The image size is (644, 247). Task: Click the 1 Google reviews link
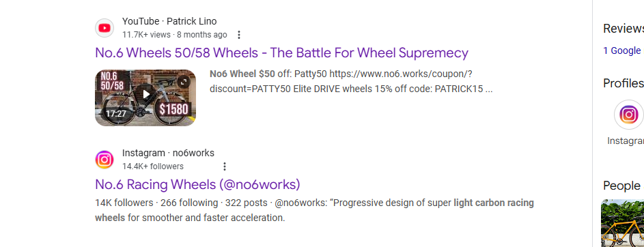[622, 50]
